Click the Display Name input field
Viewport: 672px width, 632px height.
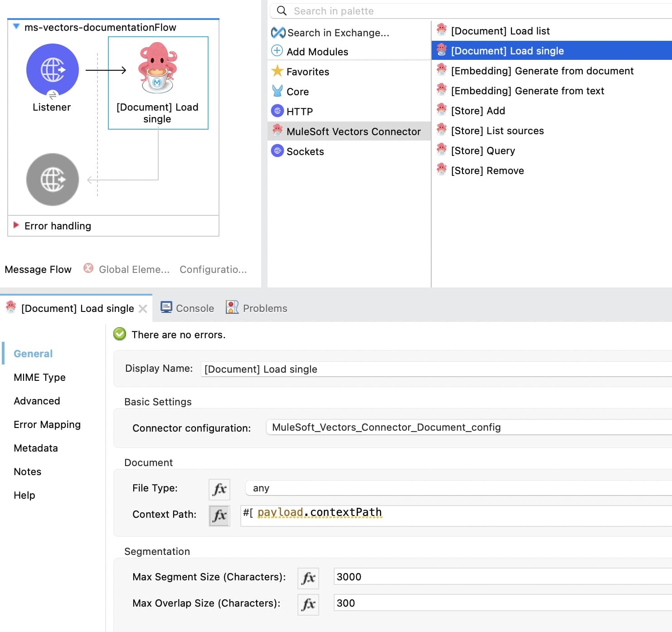coord(436,369)
